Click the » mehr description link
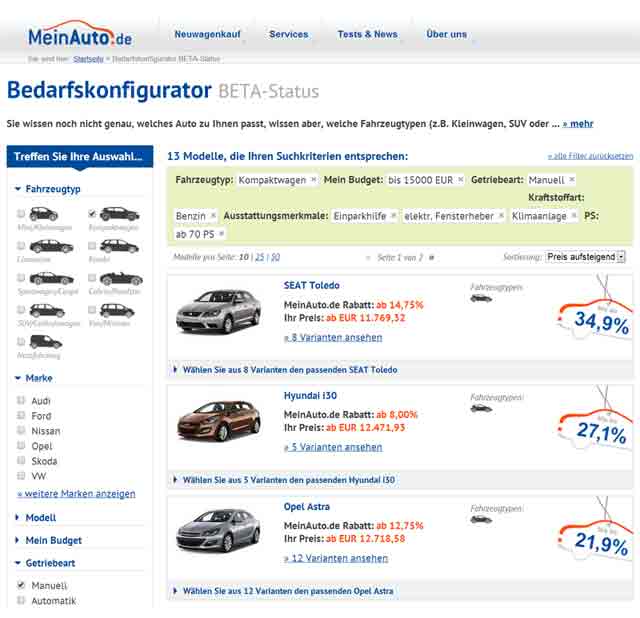Screen dimensions: 640x618 [x=578, y=124]
